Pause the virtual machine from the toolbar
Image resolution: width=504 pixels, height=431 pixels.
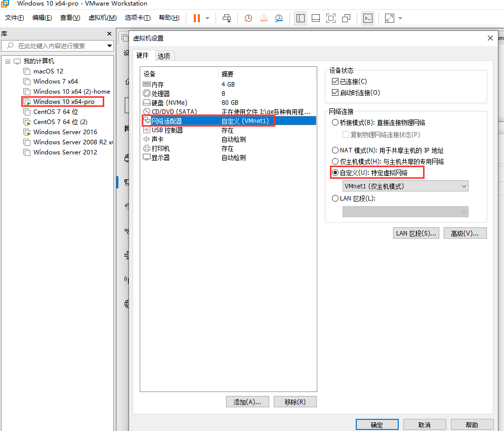[x=197, y=18]
